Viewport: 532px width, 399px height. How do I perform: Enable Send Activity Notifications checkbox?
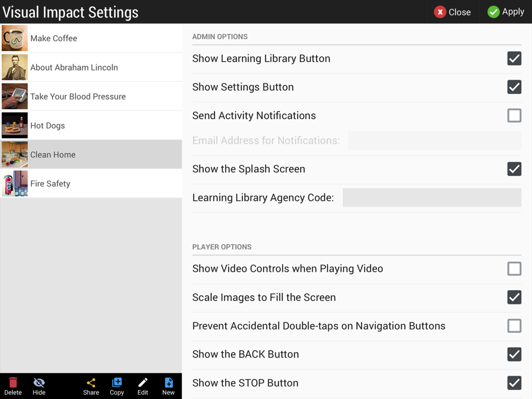pos(514,115)
